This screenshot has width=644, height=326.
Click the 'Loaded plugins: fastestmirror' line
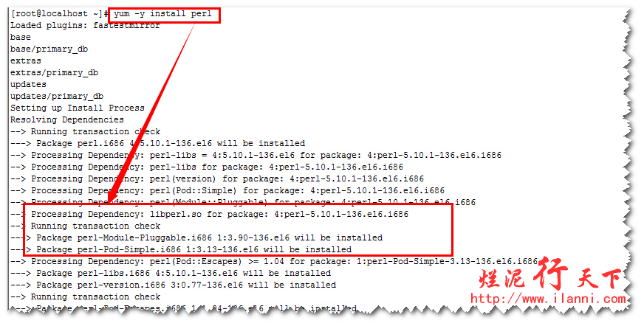pyautogui.click(x=85, y=25)
